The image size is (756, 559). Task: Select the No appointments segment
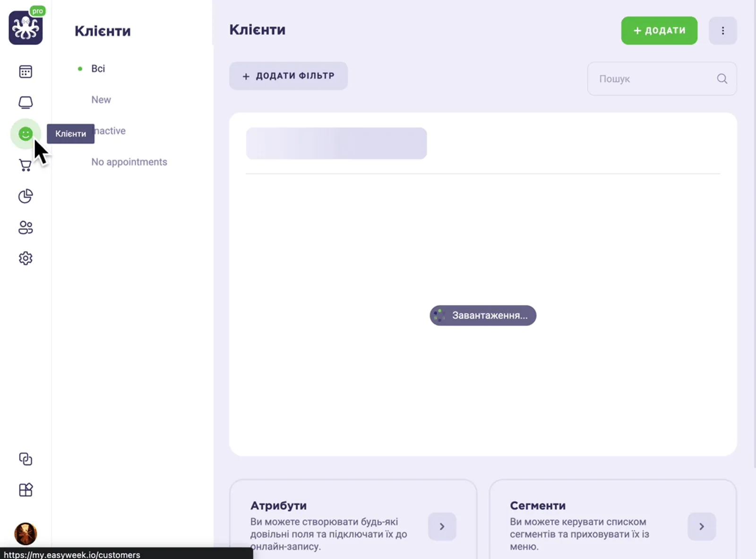(129, 162)
